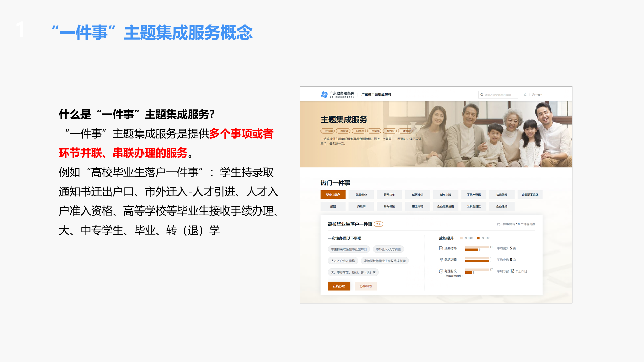Click the 个人 badge beside the title
The width and height of the screenshot is (644, 362).
378,224
